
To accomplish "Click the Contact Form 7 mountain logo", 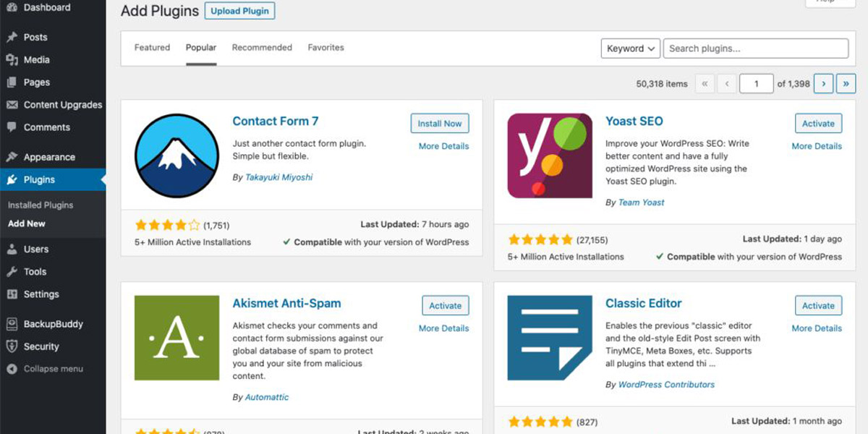I will (176, 156).
